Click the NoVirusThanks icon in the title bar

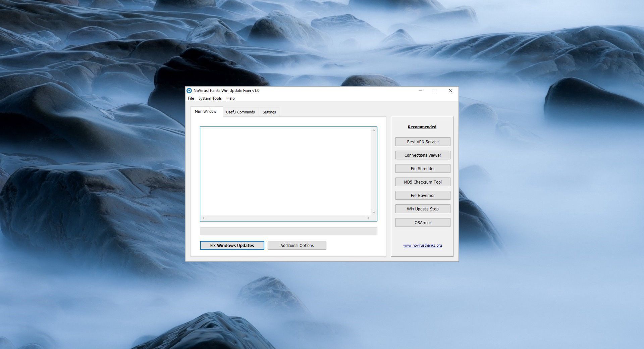(x=190, y=91)
